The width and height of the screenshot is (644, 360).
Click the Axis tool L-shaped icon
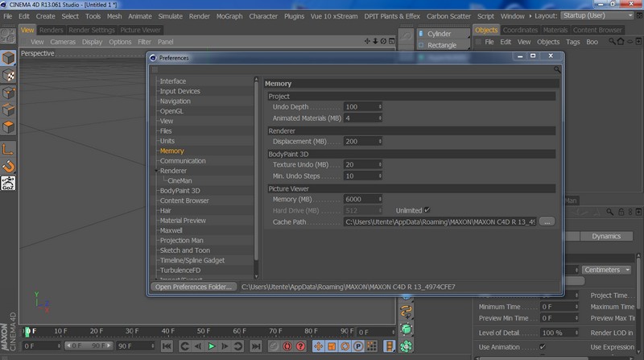click(8, 149)
